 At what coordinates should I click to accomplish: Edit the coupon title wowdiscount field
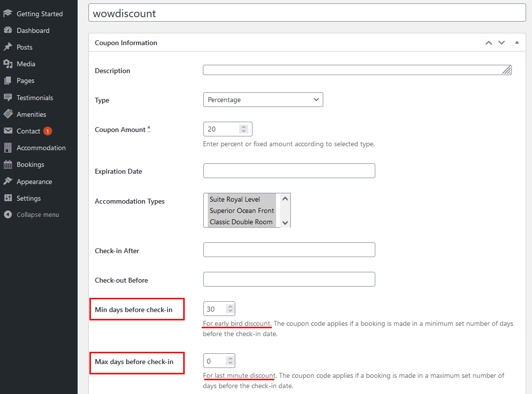tap(307, 13)
